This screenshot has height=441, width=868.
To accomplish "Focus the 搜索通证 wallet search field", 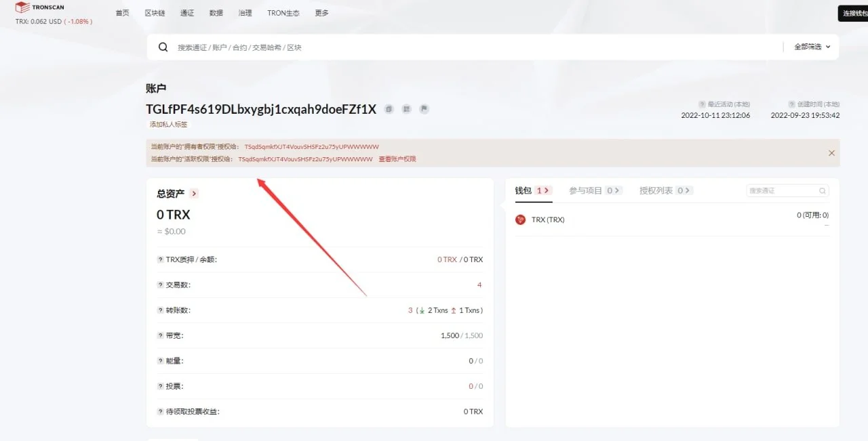I will (788, 191).
